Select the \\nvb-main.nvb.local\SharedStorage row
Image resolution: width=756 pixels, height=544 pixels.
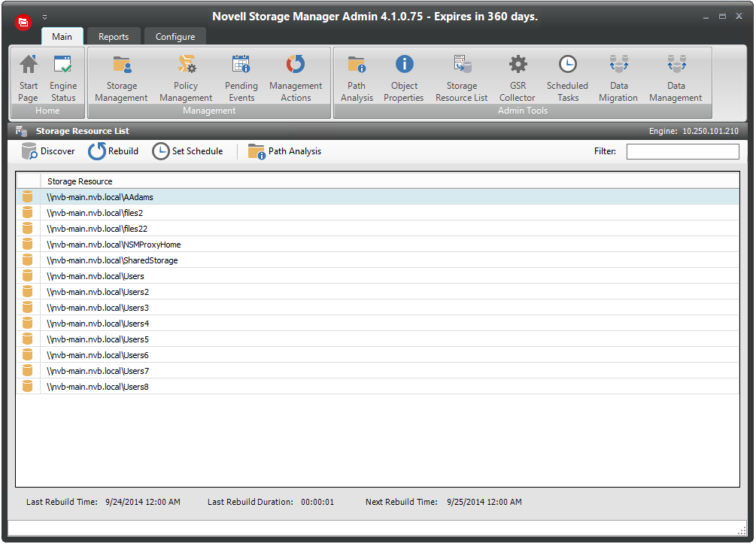378,260
